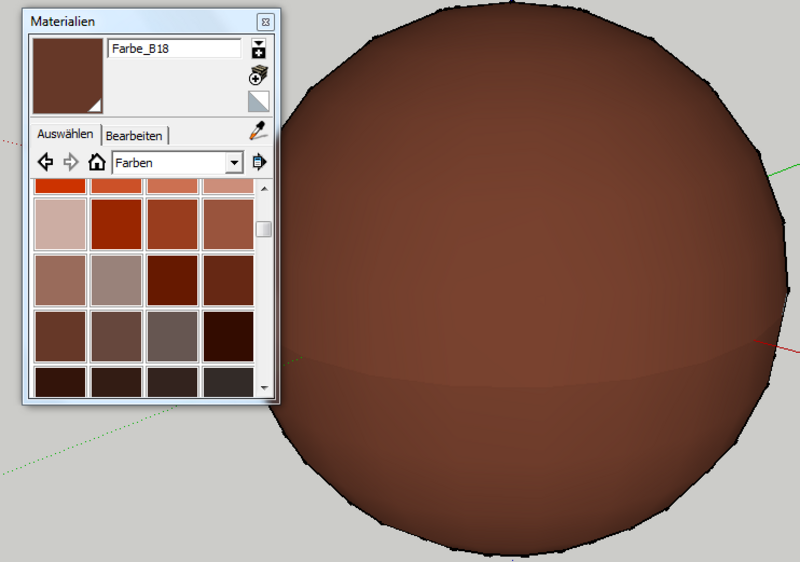Pick the eyedropper sample paint tool
The height and width of the screenshot is (562, 800).
pos(258,131)
